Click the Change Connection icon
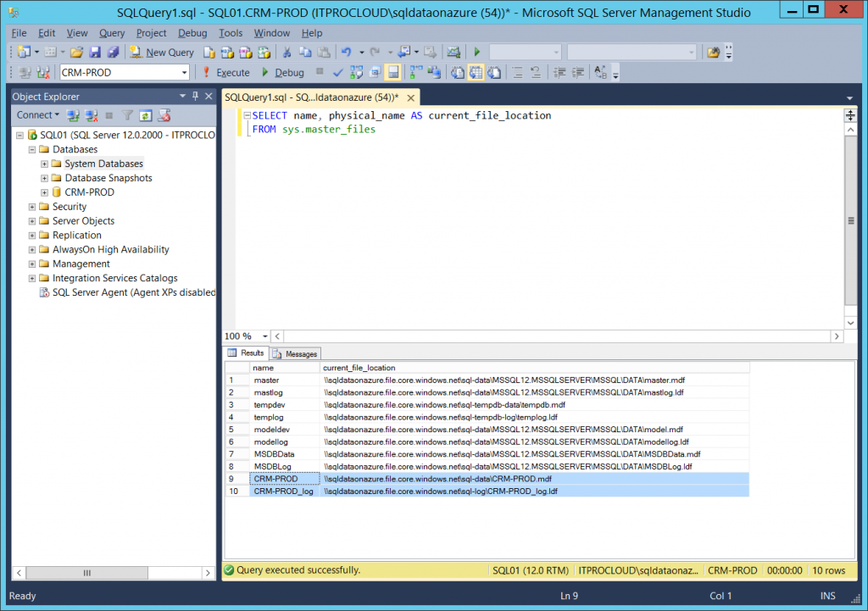The width and height of the screenshot is (868, 611). 42,73
